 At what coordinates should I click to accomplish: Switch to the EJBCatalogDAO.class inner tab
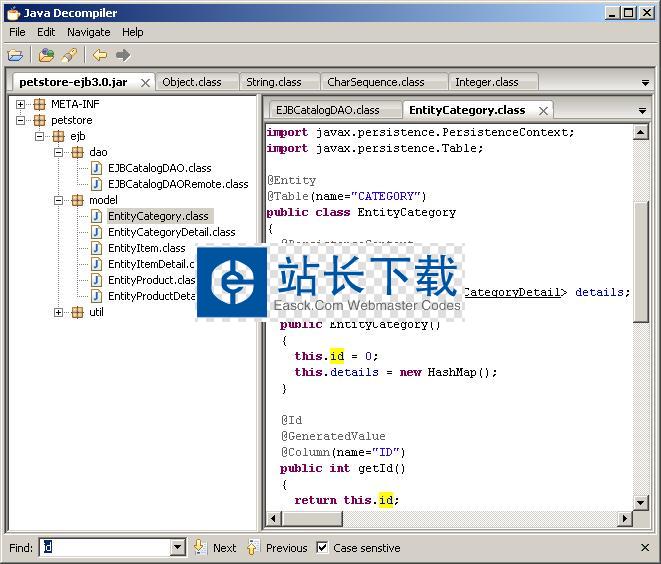click(x=328, y=110)
